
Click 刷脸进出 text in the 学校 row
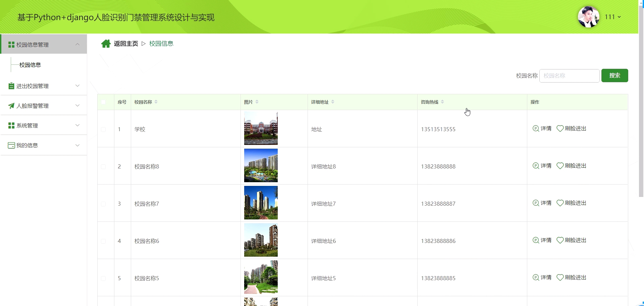(x=576, y=129)
